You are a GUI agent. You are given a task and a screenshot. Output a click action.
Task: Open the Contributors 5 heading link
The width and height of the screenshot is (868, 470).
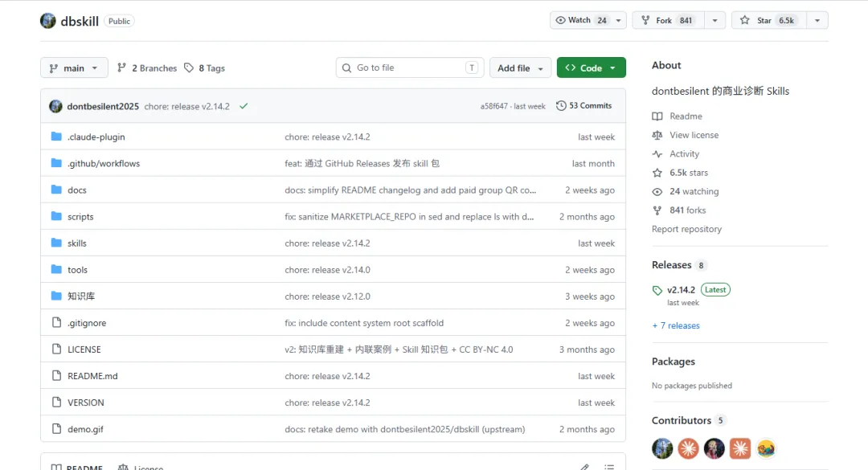689,420
